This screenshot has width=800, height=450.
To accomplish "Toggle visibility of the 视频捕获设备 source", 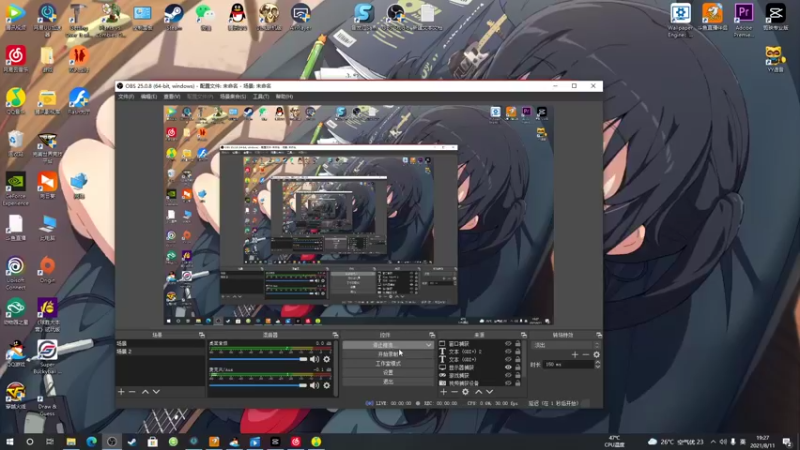I will tap(508, 383).
